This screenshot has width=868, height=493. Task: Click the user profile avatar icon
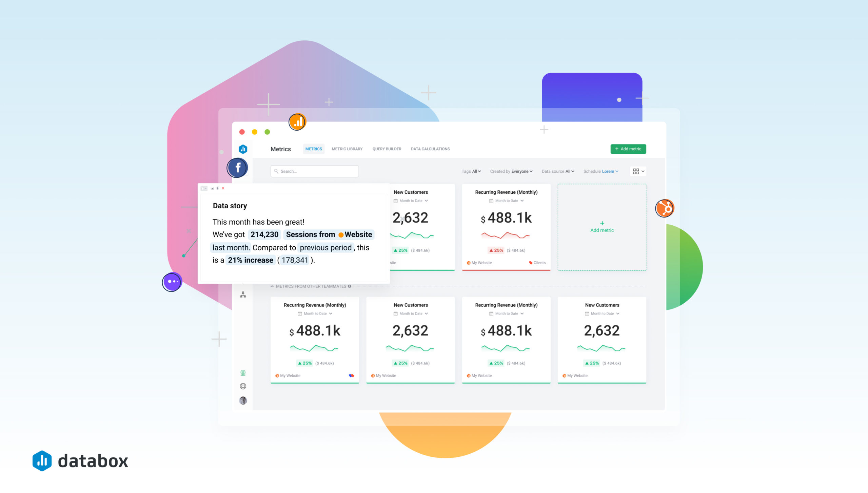(x=243, y=401)
